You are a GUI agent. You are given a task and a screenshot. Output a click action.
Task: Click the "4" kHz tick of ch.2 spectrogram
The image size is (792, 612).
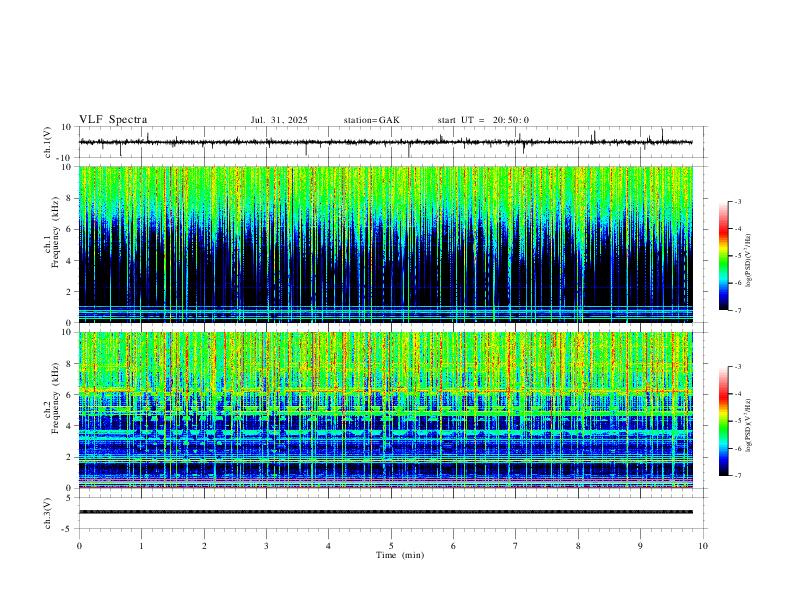[70, 426]
